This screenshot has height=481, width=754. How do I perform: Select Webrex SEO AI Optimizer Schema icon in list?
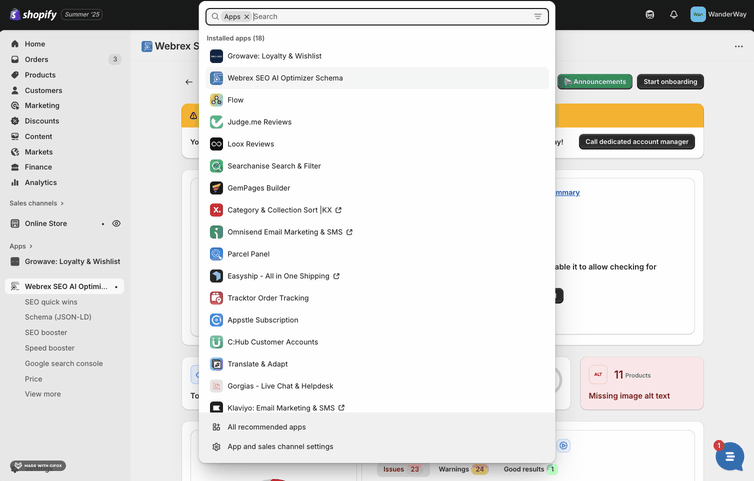[216, 78]
